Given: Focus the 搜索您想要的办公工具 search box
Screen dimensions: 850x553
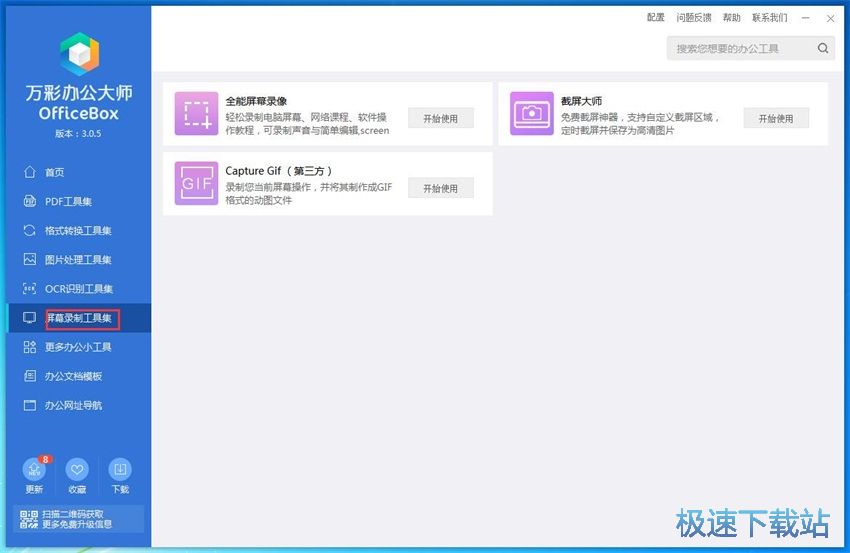Looking at the screenshot, I should [750, 48].
